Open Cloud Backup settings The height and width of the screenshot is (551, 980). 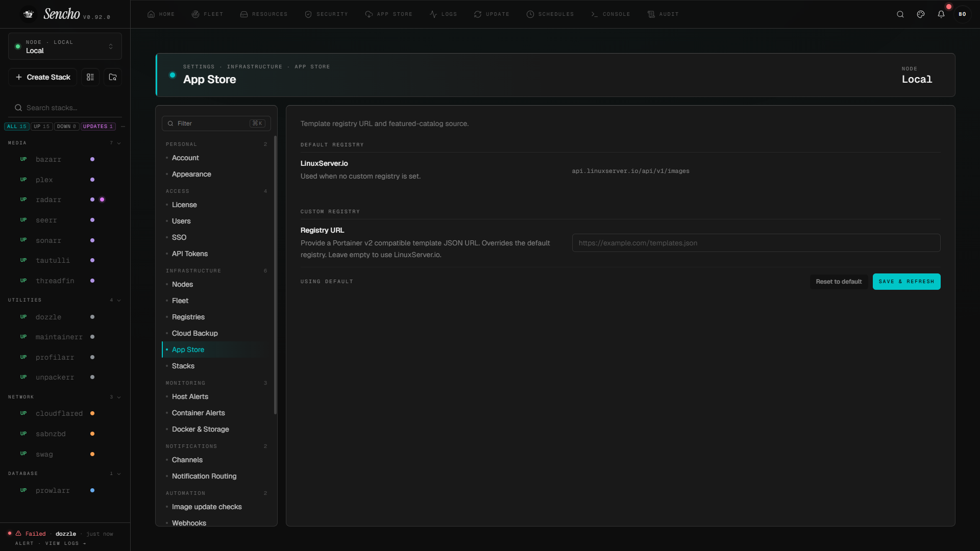[x=216, y=334]
